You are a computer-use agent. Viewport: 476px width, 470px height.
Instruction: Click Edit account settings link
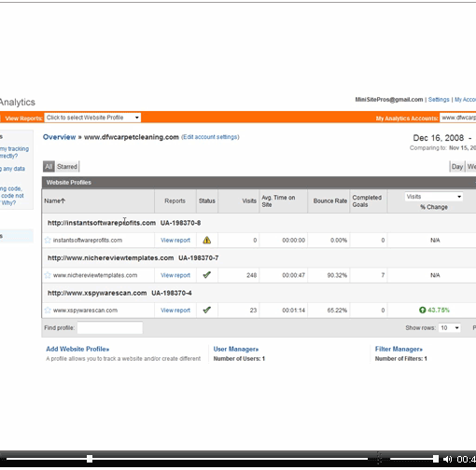pyautogui.click(x=210, y=137)
